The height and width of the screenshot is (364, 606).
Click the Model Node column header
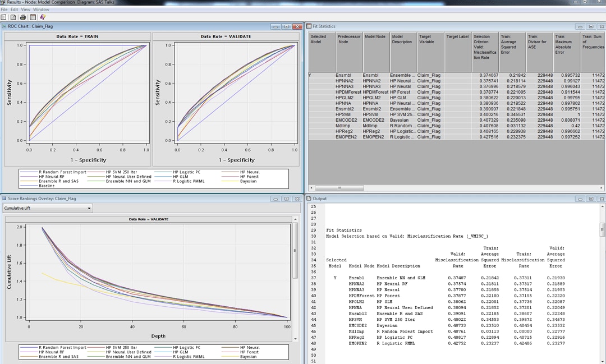point(375,52)
